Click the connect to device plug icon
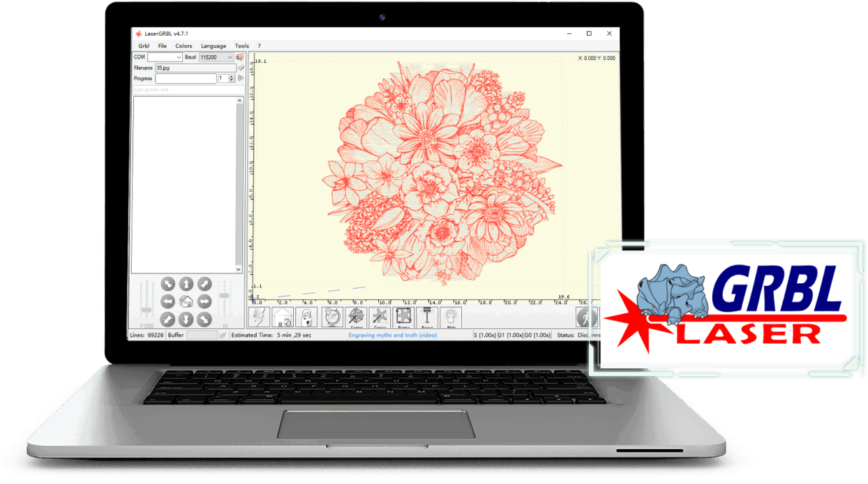The width and height of the screenshot is (868, 484). 239,57
